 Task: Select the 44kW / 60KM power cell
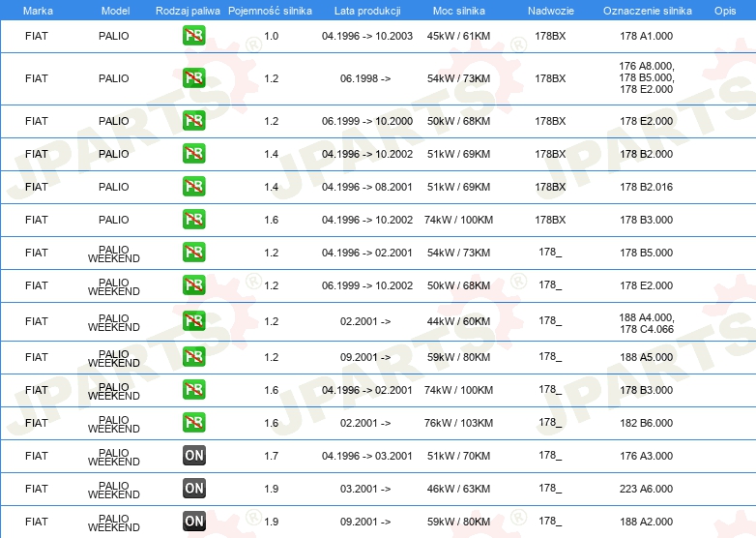pos(458,321)
